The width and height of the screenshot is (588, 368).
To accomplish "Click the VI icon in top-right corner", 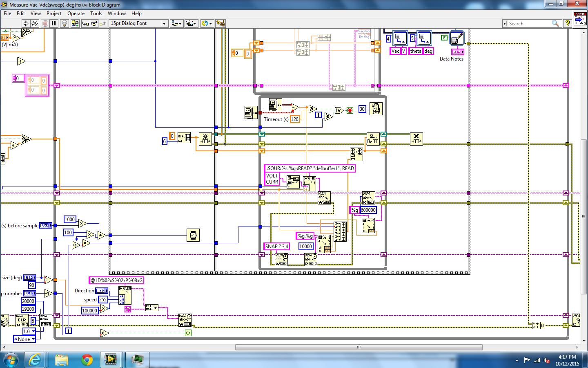I will coord(580,19).
